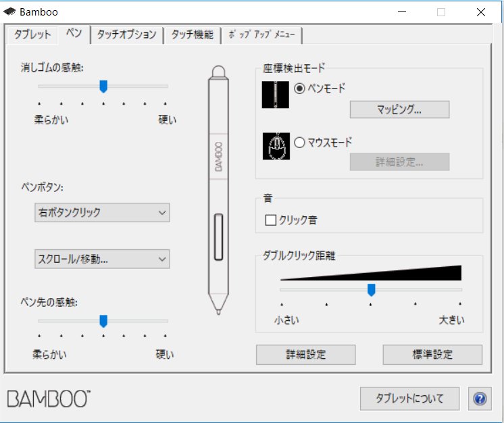Screen dimensions: 504x423
Task: Click the Bamboo tablet icon in title bar
Action: click(9, 12)
